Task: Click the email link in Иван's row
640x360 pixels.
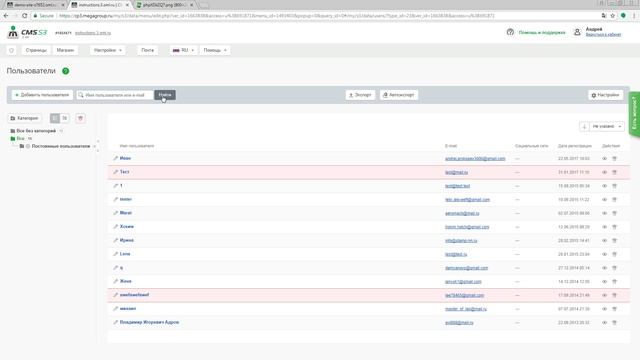Action: click(475, 158)
